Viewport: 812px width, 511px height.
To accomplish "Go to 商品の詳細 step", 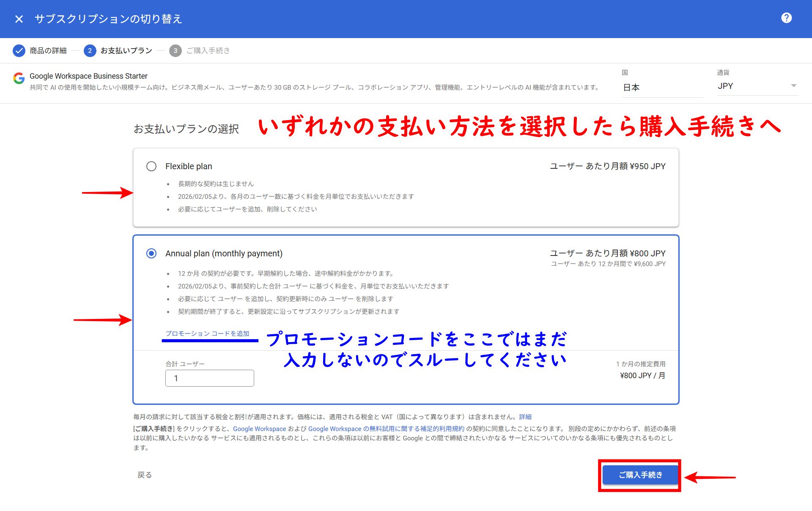I will (x=48, y=51).
